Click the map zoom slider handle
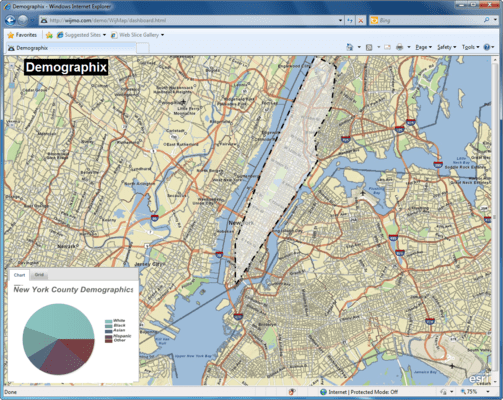Viewport: 503px width, 400px height. tap(12, 86)
